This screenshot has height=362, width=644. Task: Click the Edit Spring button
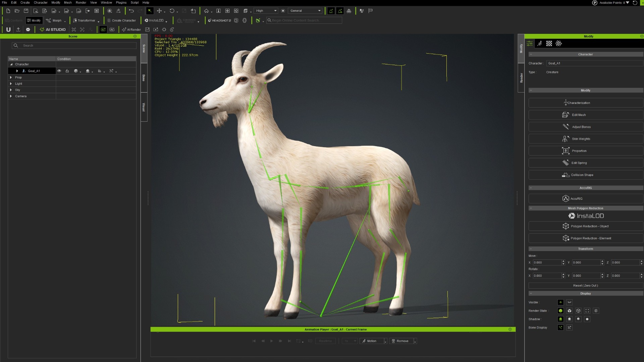[x=585, y=163]
